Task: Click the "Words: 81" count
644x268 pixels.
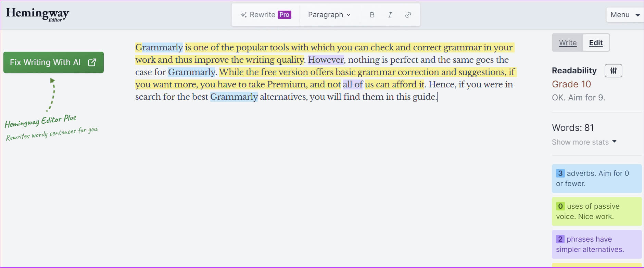Action: (x=573, y=128)
